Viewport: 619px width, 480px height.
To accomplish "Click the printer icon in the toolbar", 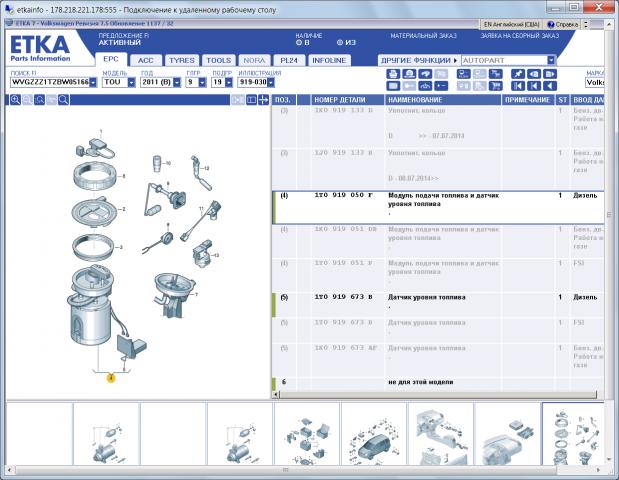I will point(393,74).
